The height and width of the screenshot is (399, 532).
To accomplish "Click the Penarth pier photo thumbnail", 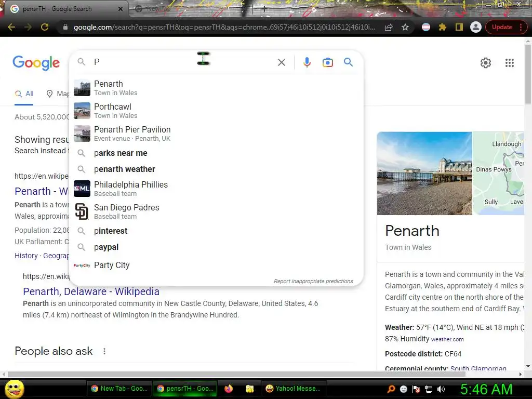I will (x=424, y=174).
